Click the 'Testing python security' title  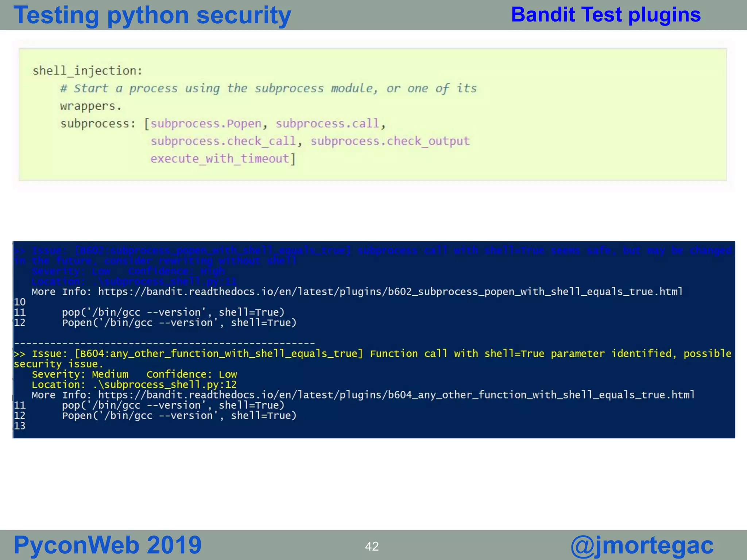[x=152, y=16]
